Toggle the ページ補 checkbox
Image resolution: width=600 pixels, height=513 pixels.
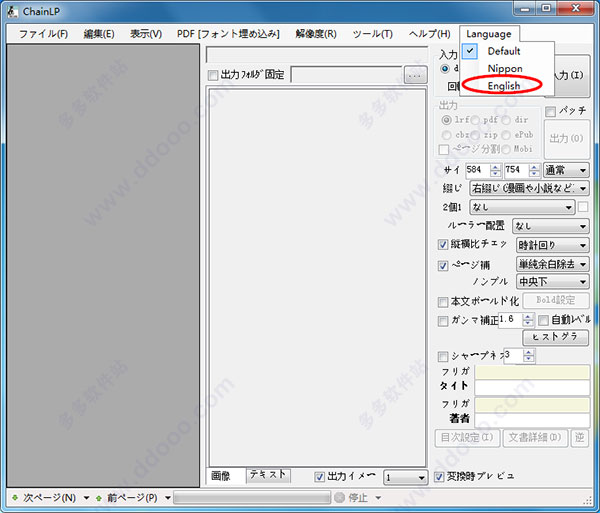(x=443, y=265)
